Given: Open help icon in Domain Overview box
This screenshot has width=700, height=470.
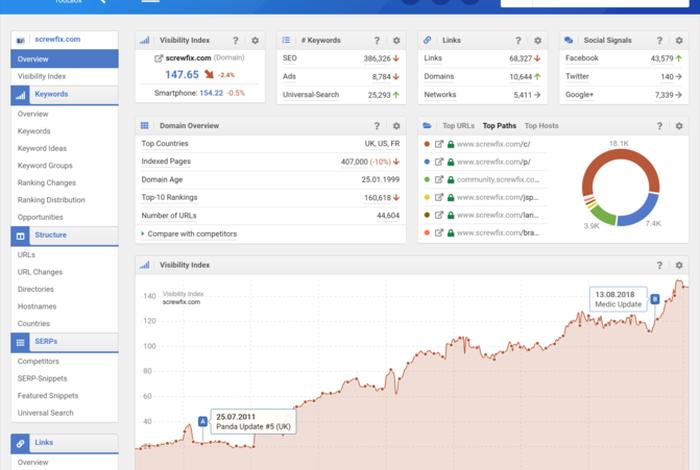Looking at the screenshot, I should (377, 126).
